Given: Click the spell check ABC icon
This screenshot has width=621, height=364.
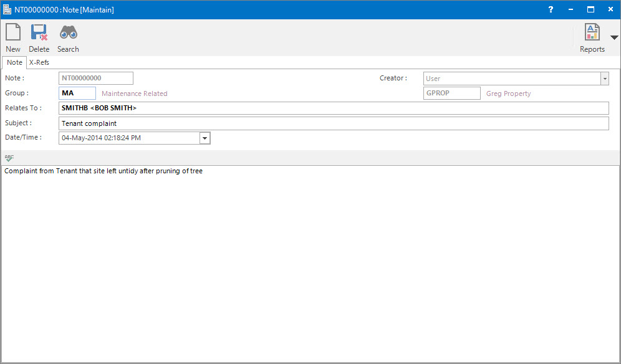Looking at the screenshot, I should (x=9, y=158).
